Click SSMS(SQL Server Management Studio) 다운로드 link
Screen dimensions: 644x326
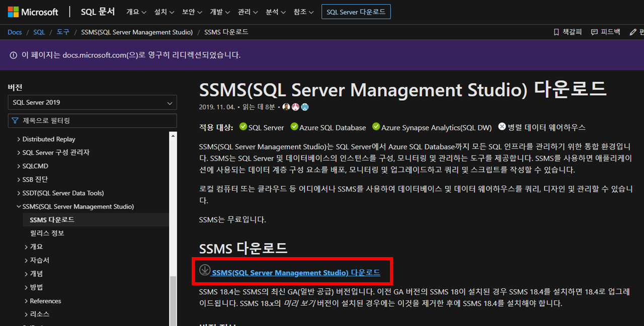[296, 273]
